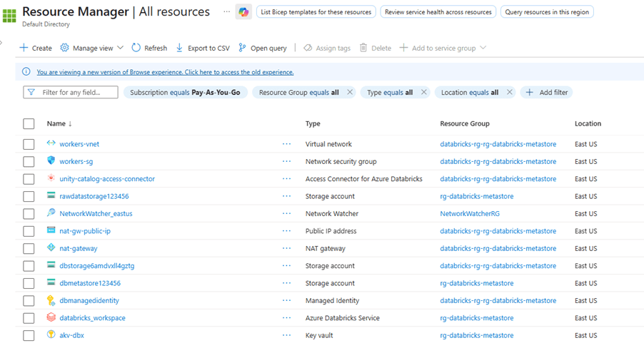The width and height of the screenshot is (644, 343).
Task: Open the ellipsis menu for NetworkWatcher_eastus
Action: [x=286, y=213]
